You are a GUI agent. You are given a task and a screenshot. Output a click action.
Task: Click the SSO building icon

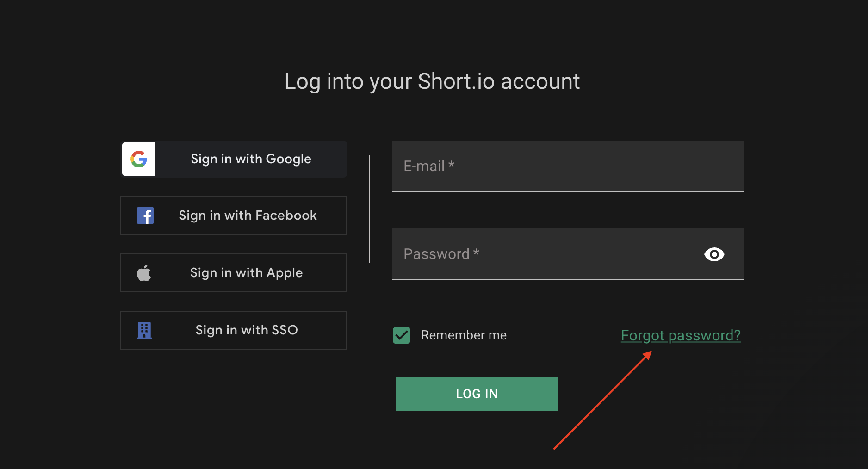point(144,330)
